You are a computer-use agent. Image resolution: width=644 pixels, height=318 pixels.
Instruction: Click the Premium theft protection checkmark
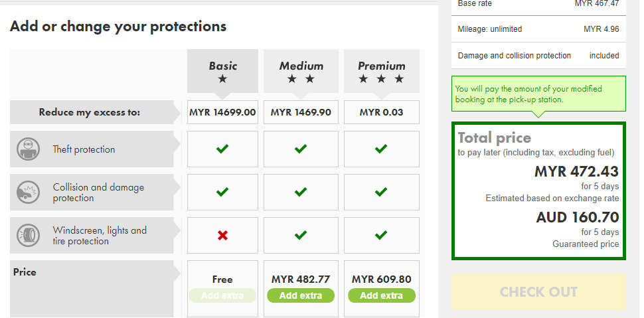coord(381,149)
